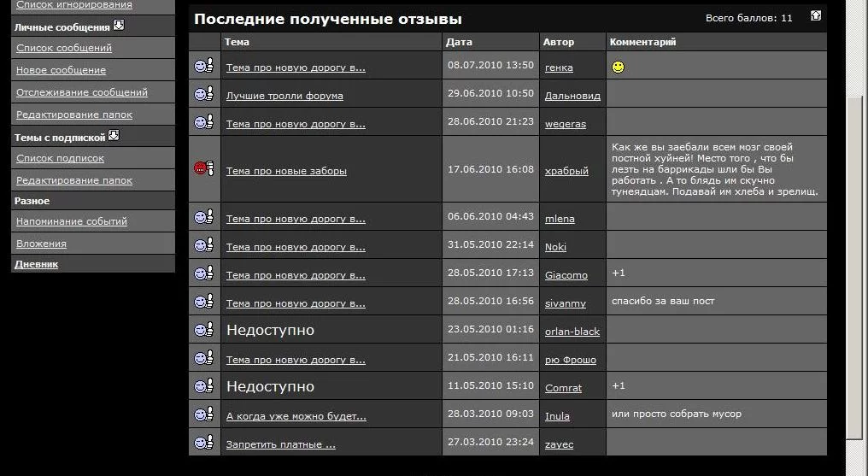The width and height of the screenshot is (868, 476).
Task: Open Тема про новые заборы topic
Action: click(x=286, y=171)
